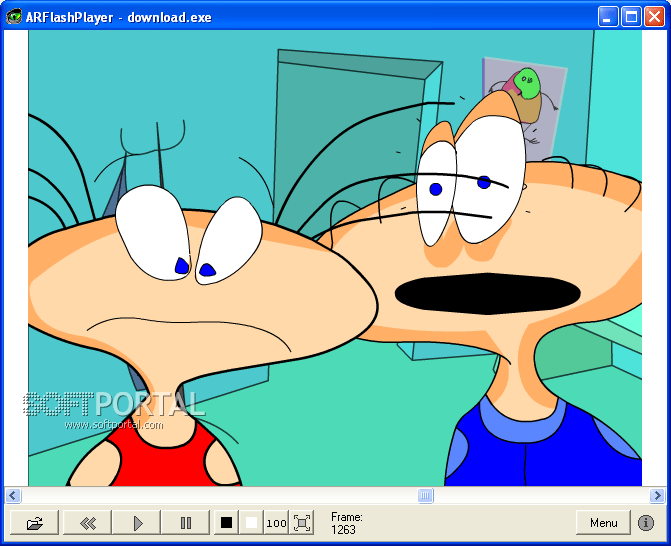Rewind the animation to the start

[x=87, y=522]
